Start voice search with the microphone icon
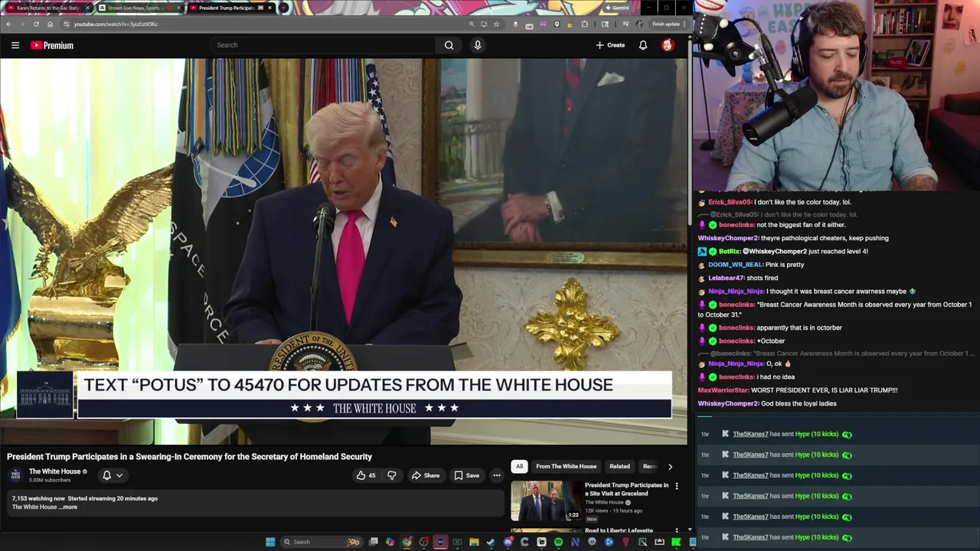The height and width of the screenshot is (551, 980). point(478,45)
